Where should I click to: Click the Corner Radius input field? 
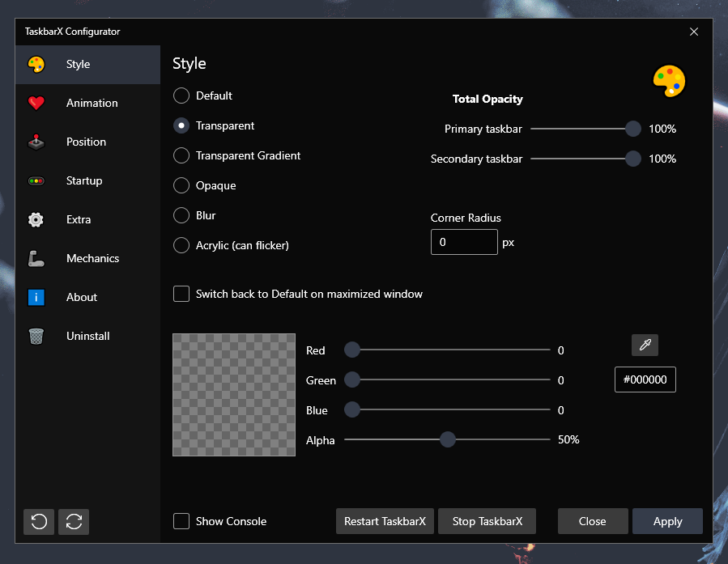tap(464, 242)
